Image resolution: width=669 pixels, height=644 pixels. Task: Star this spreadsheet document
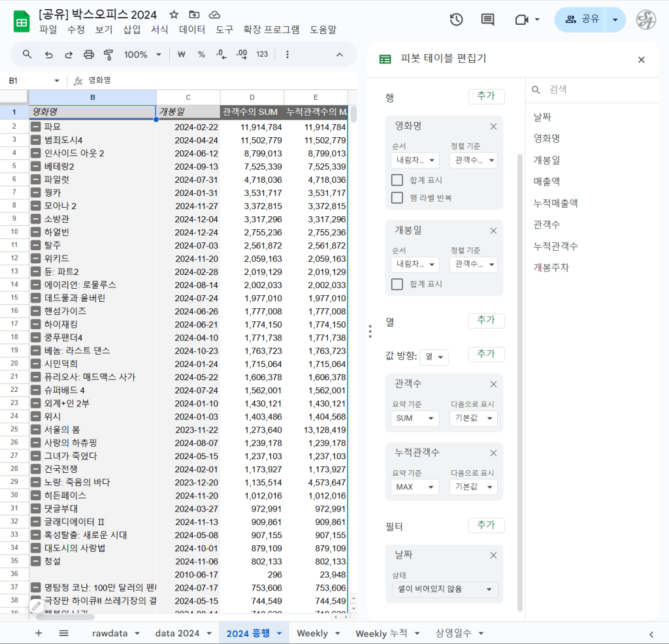tap(174, 14)
